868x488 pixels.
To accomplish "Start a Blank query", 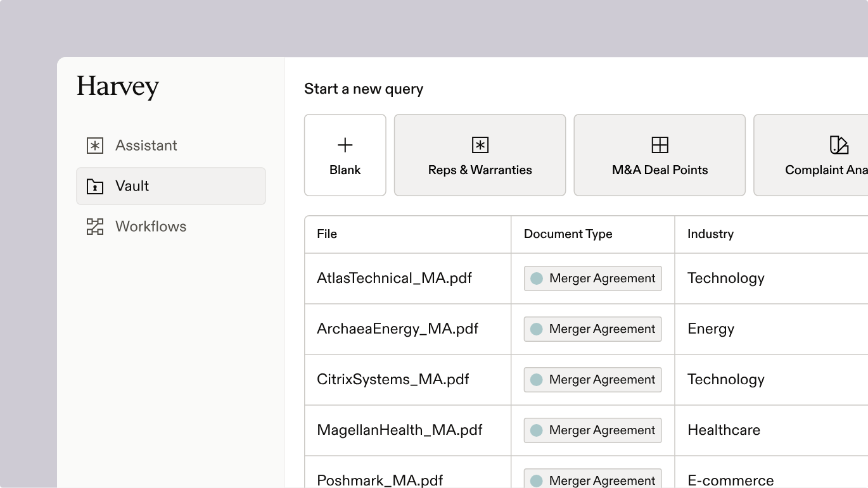I will (345, 155).
